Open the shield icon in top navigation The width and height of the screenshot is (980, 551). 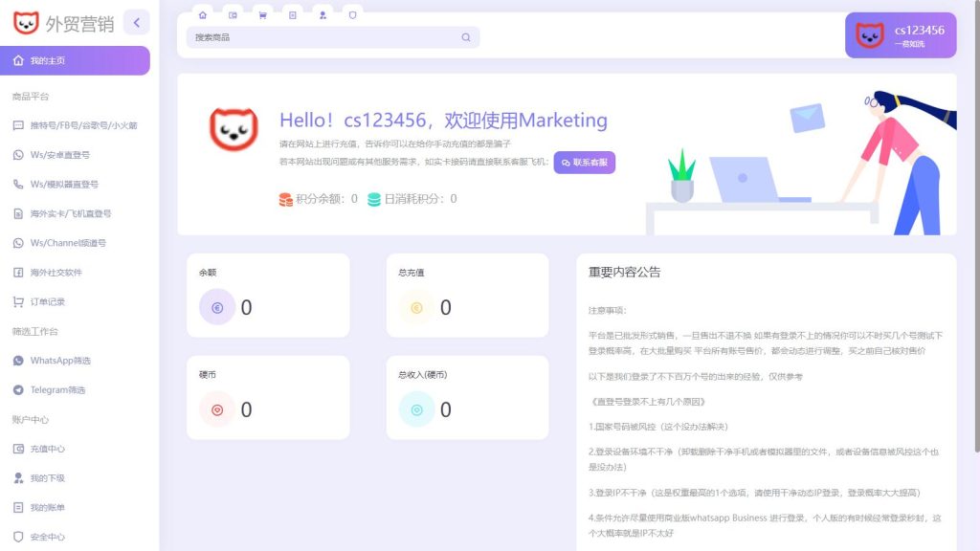(354, 14)
